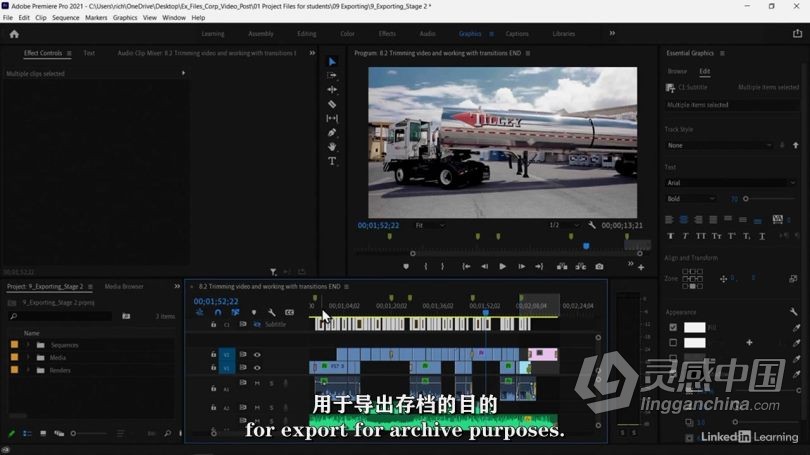This screenshot has height=455, width=810.
Task: Expand the Renders bin
Action: click(28, 370)
